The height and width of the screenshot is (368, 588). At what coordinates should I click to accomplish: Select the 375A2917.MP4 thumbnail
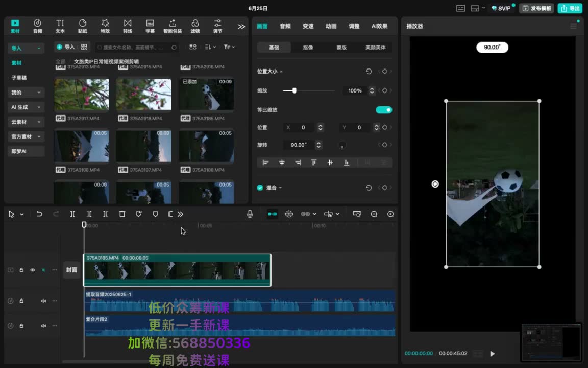(81, 94)
